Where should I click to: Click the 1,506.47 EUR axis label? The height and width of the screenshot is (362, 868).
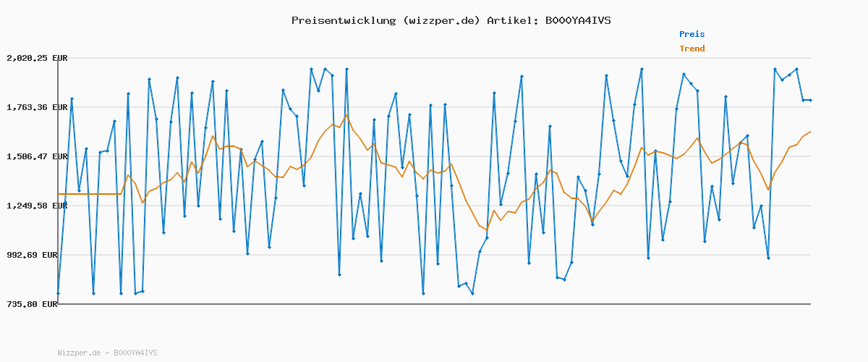tap(37, 156)
